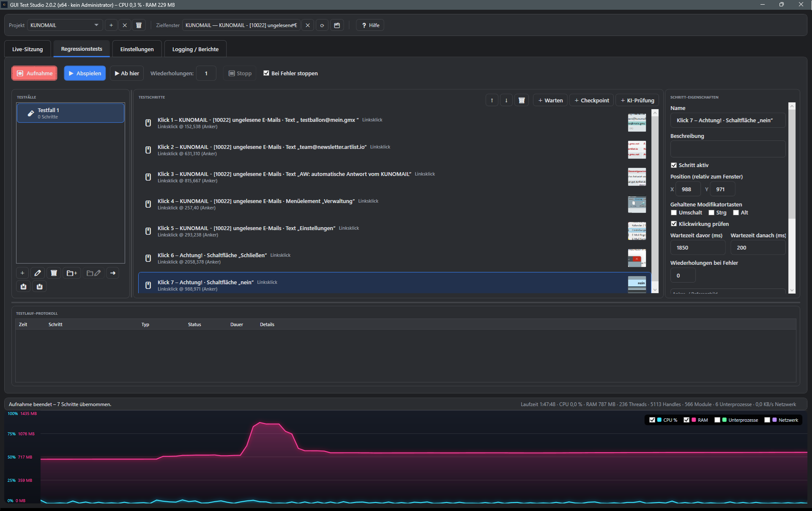Clear the Zielfenster target window selection

coord(308,25)
